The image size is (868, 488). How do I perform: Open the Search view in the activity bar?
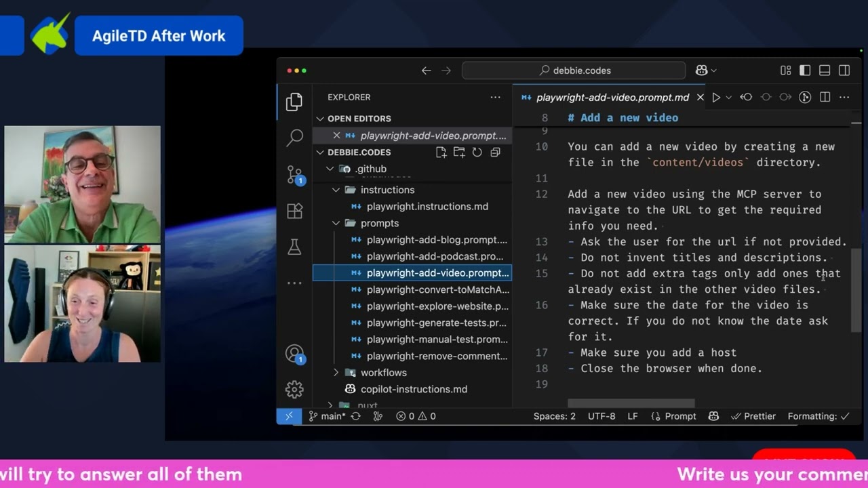[x=294, y=138]
